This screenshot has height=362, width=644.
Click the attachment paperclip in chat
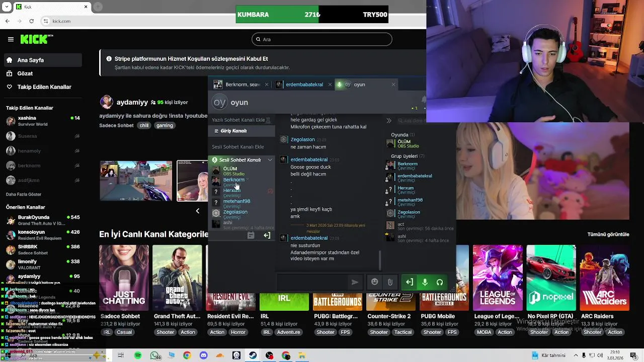390,282
